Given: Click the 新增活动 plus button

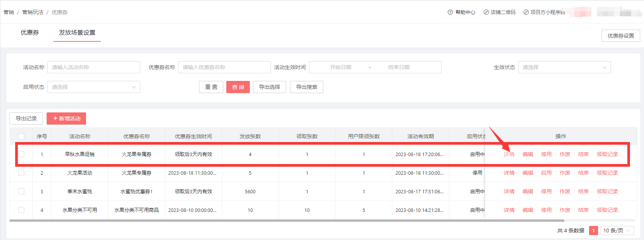Looking at the screenshot, I should pos(66,118).
